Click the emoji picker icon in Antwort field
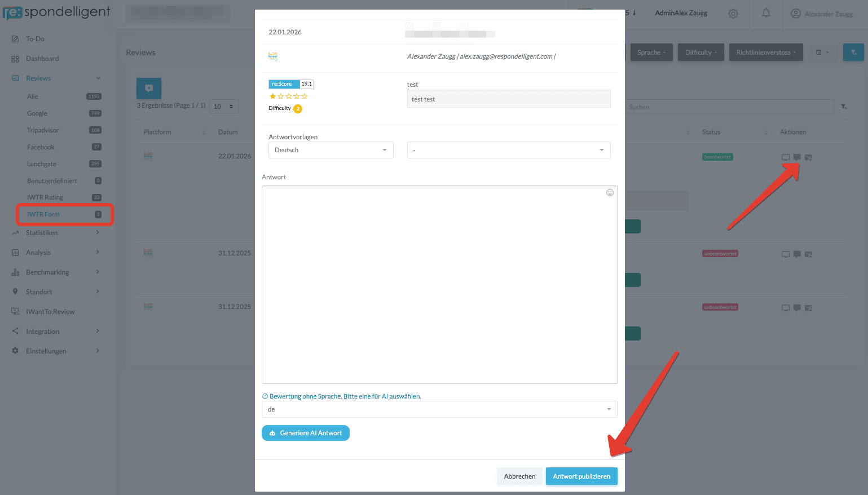This screenshot has width=868, height=495. click(x=610, y=193)
